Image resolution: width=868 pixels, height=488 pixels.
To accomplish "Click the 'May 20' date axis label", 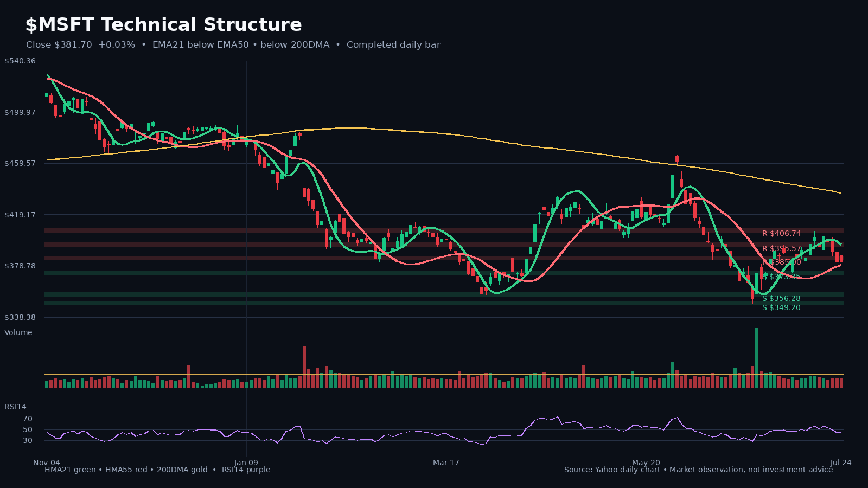I will [646, 463].
